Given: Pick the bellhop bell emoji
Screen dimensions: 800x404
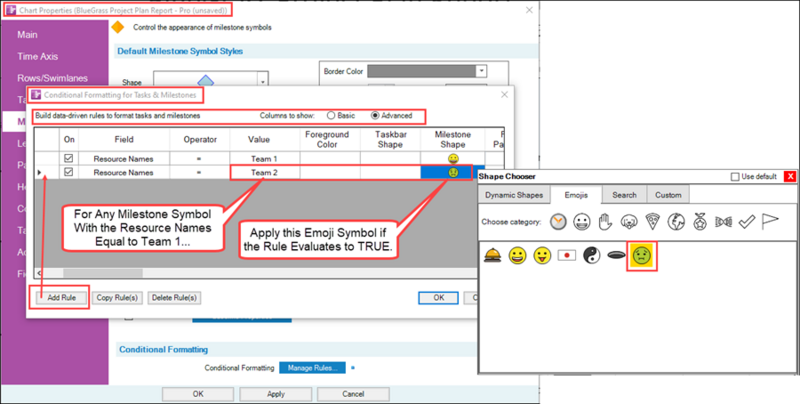Looking at the screenshot, I should point(493,254).
